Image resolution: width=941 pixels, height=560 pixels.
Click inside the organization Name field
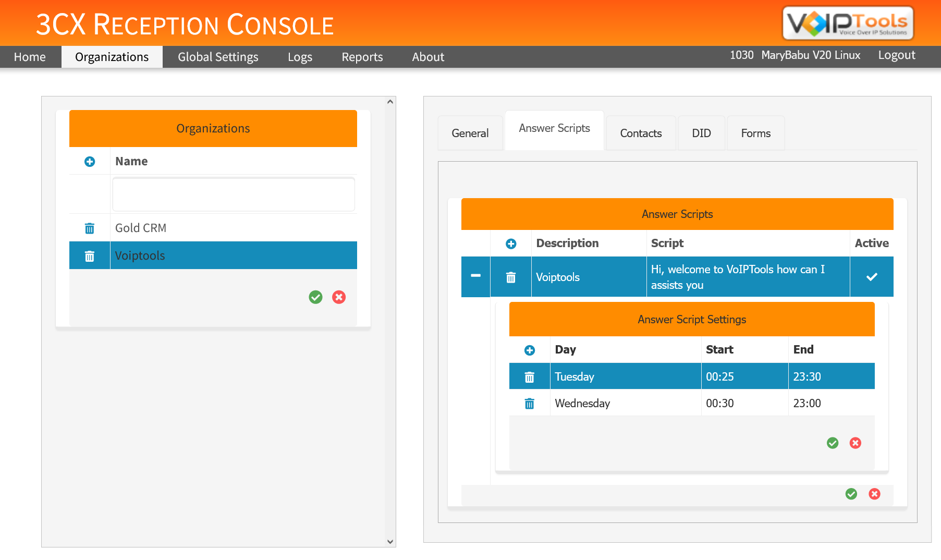coord(233,193)
